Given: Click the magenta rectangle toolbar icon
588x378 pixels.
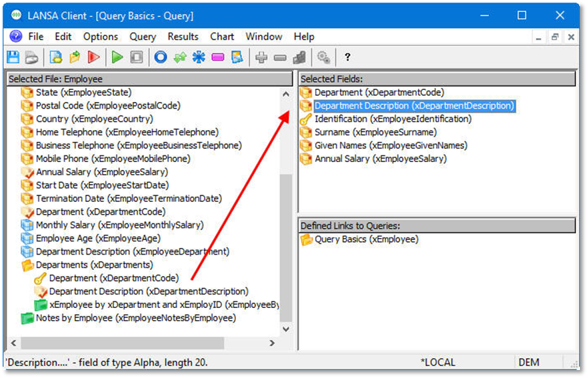Looking at the screenshot, I should coord(218,57).
